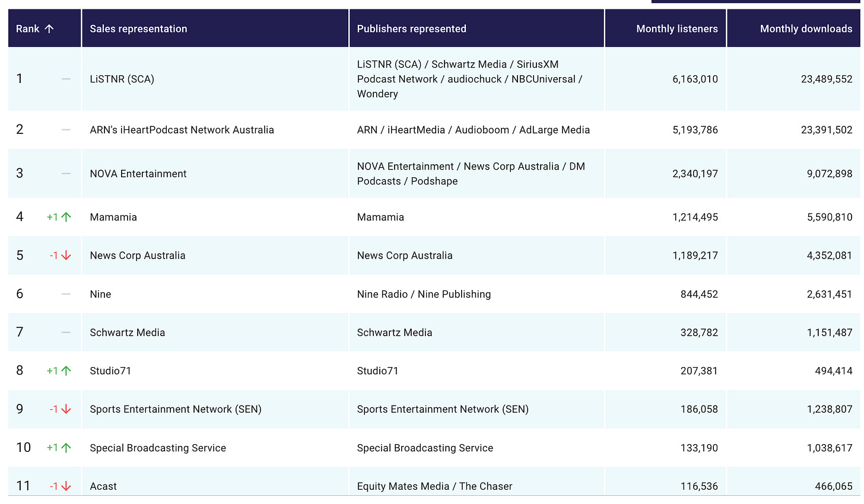The height and width of the screenshot is (504, 864).
Task: Click the green up arrow for Studio71
Action: coord(66,371)
